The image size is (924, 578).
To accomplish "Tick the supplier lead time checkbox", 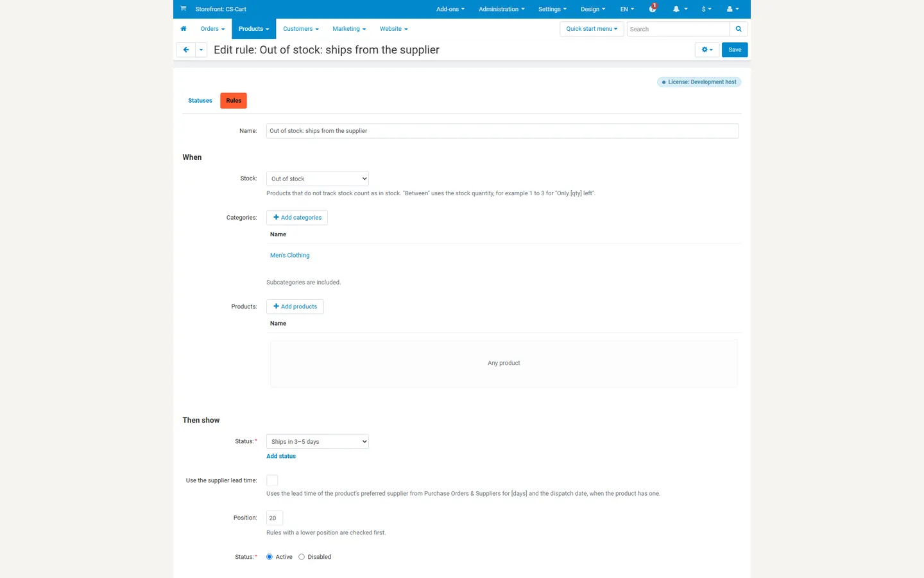I will point(272,480).
